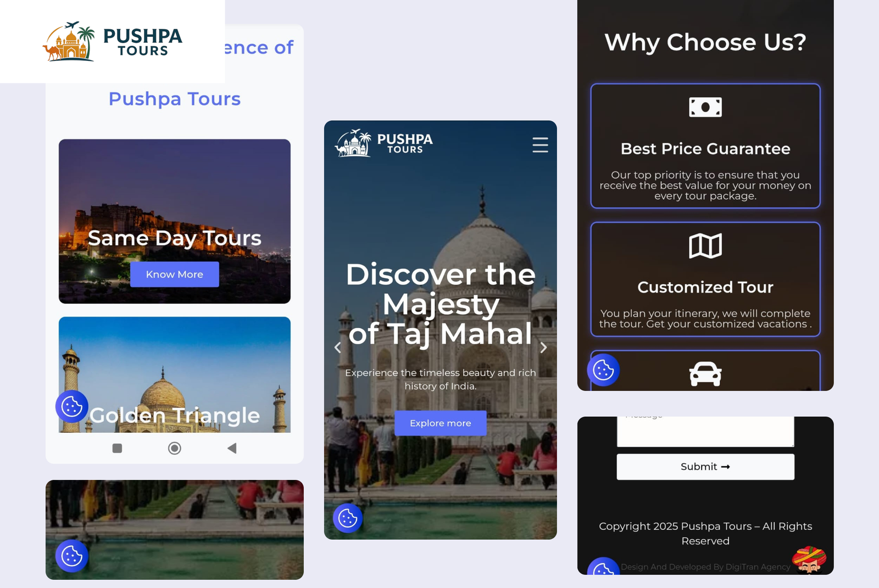Click the cookie icon over the Golden Triangle card

72,407
